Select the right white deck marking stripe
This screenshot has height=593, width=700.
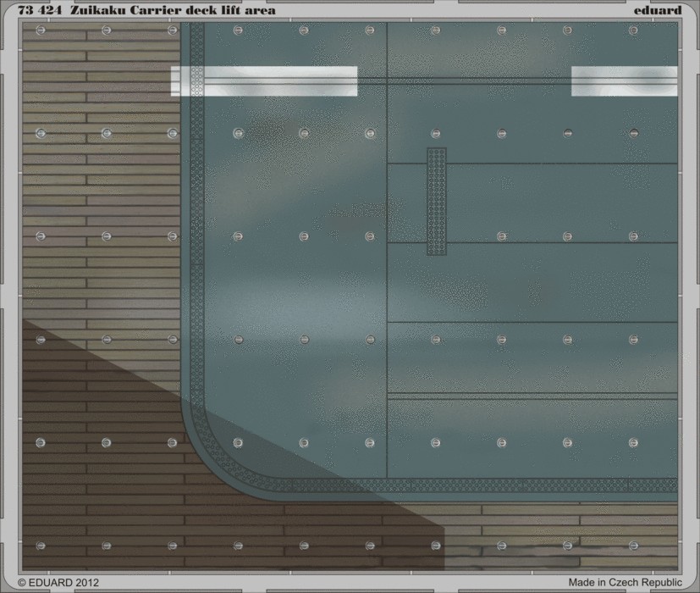coord(624,81)
